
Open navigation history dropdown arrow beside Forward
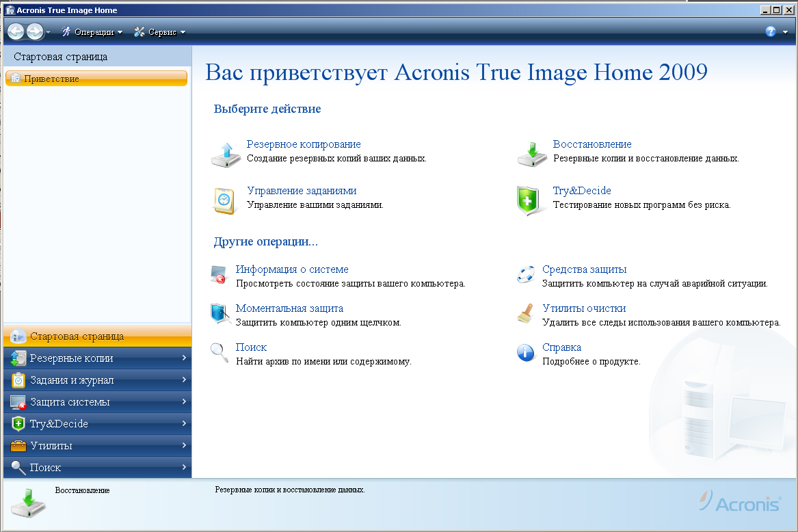49,33
